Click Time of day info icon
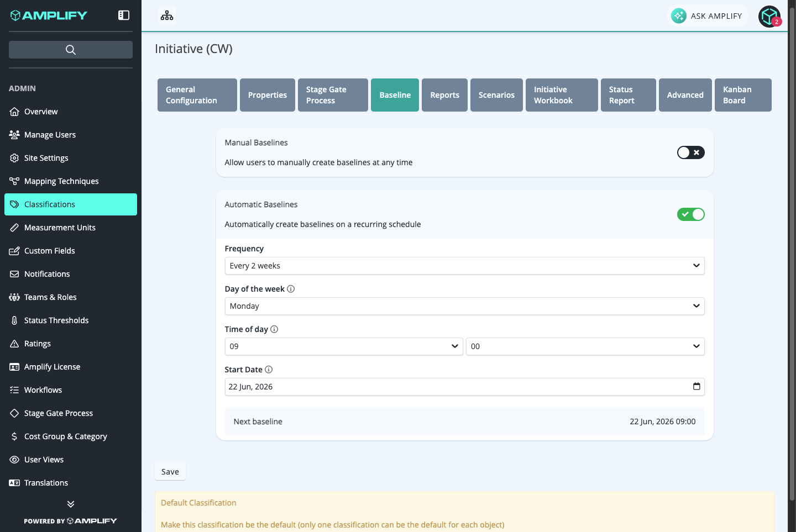 click(x=274, y=329)
